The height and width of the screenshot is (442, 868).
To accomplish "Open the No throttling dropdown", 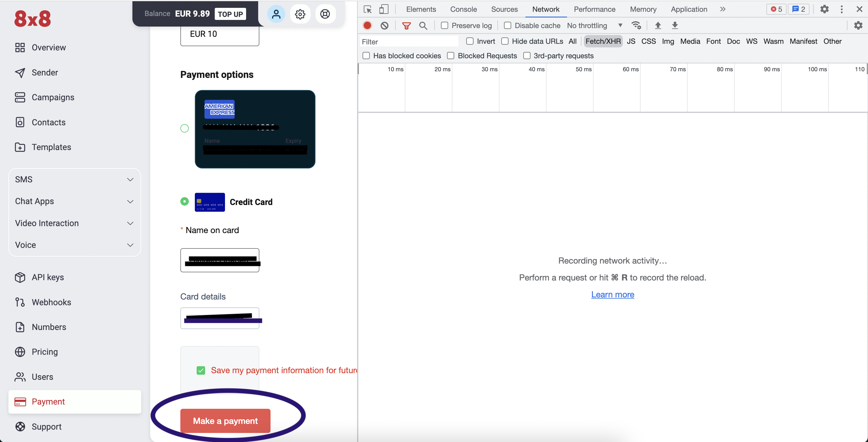I will click(x=595, y=25).
